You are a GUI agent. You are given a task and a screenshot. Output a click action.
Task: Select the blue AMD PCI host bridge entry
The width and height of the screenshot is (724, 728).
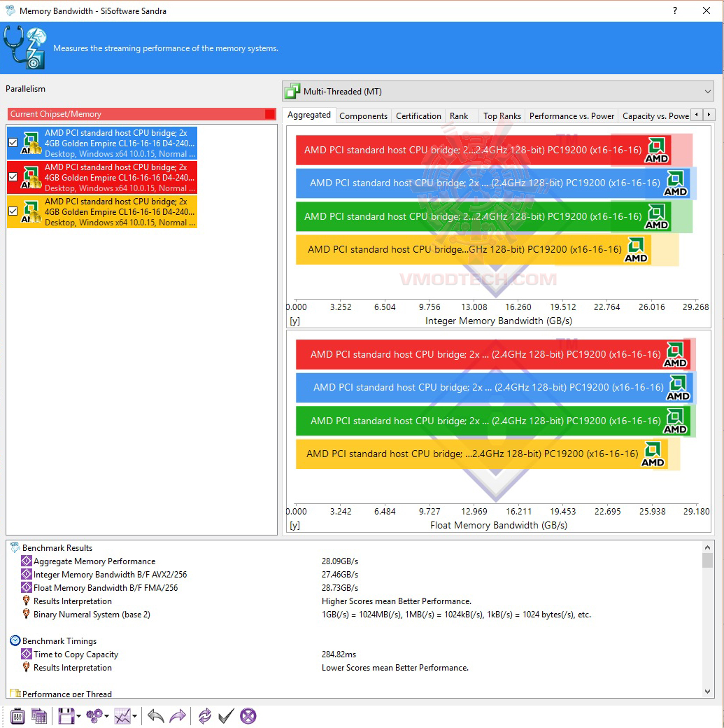102,143
